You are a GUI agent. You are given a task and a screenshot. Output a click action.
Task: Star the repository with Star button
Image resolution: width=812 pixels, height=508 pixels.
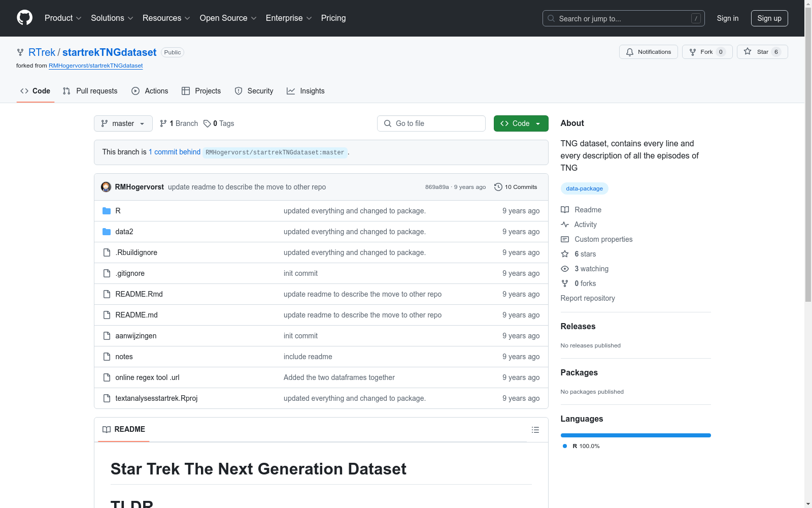[x=762, y=52]
